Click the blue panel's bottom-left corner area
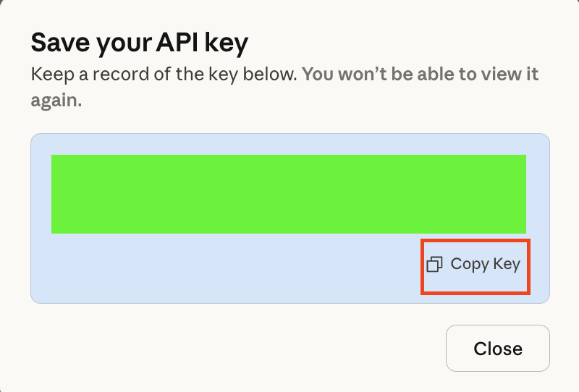This screenshot has width=579, height=392. coord(42,293)
